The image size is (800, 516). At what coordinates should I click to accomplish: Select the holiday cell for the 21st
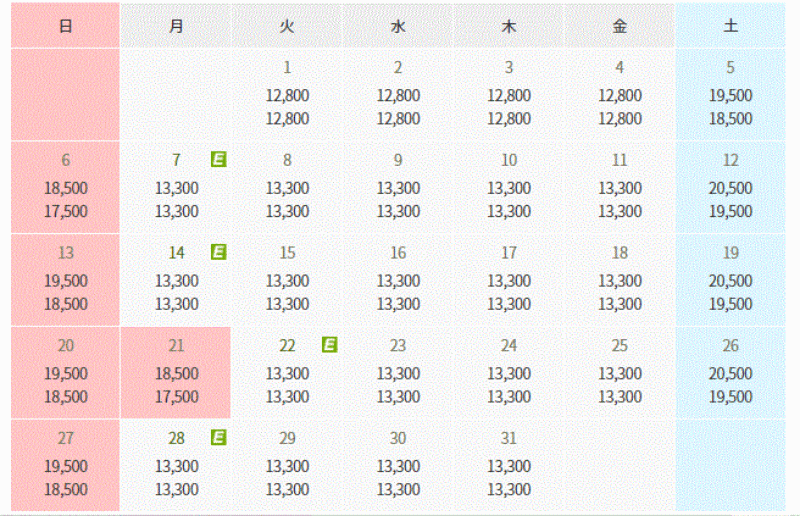[x=176, y=373]
